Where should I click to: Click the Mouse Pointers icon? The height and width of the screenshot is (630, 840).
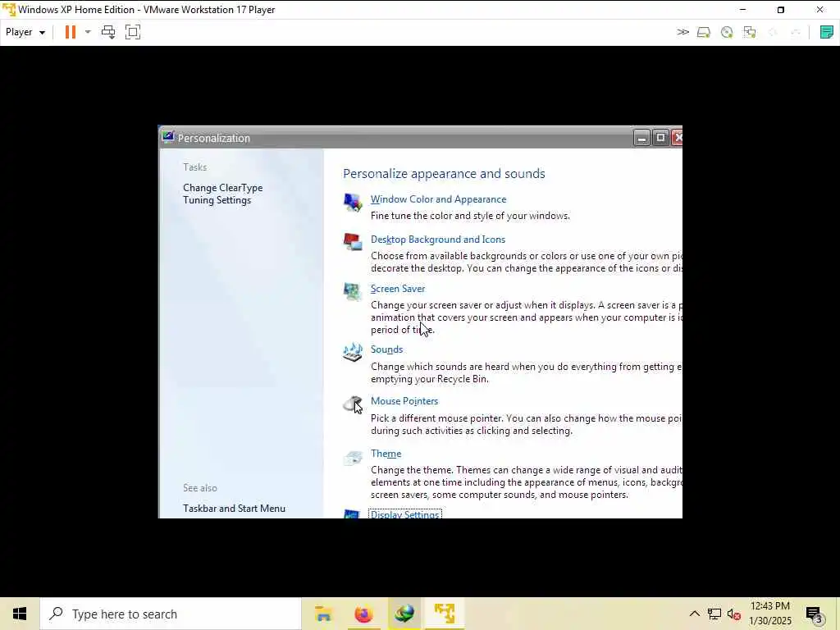[353, 404]
